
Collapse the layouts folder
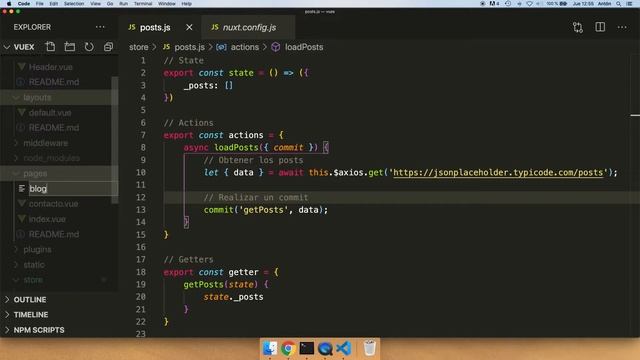[16, 98]
